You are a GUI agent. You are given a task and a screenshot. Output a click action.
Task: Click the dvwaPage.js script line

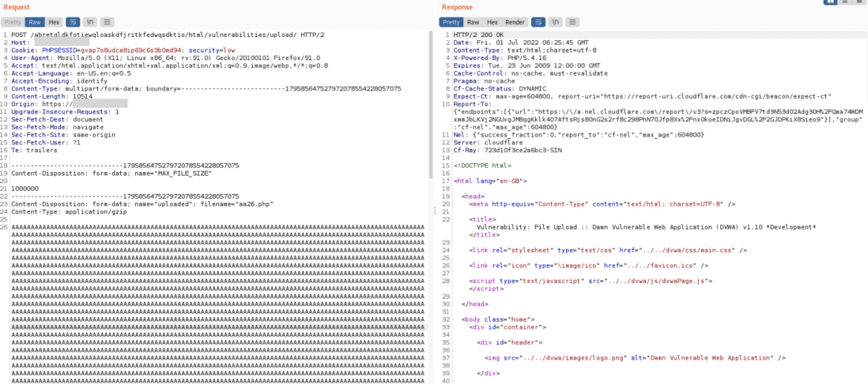pyautogui.click(x=591, y=281)
